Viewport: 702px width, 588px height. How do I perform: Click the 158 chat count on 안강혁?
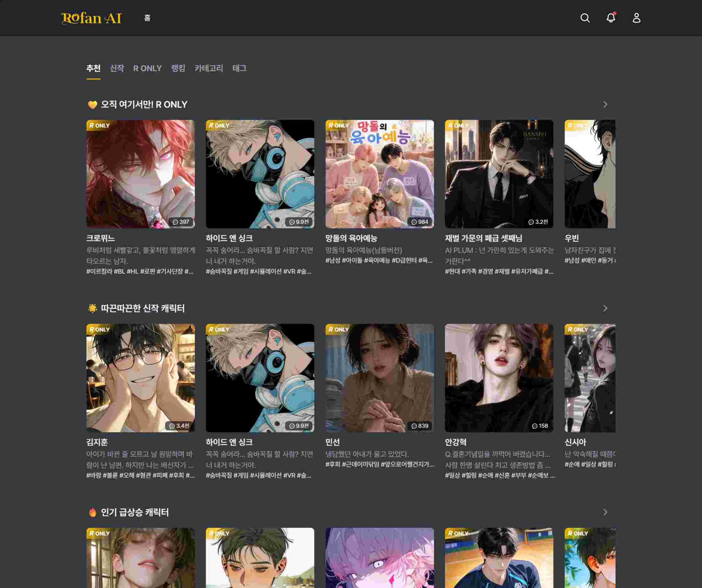tap(540, 426)
